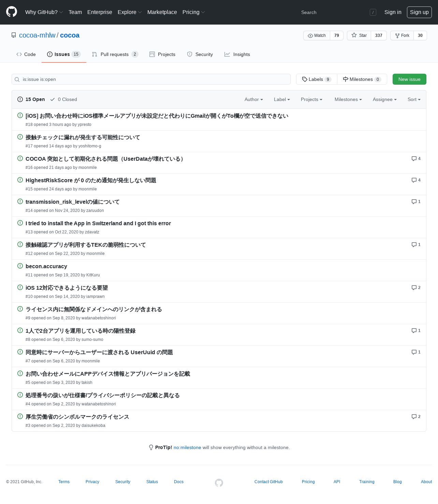Open Milestones list button
Image resolution: width=438 pixels, height=504 pixels.
point(362,79)
